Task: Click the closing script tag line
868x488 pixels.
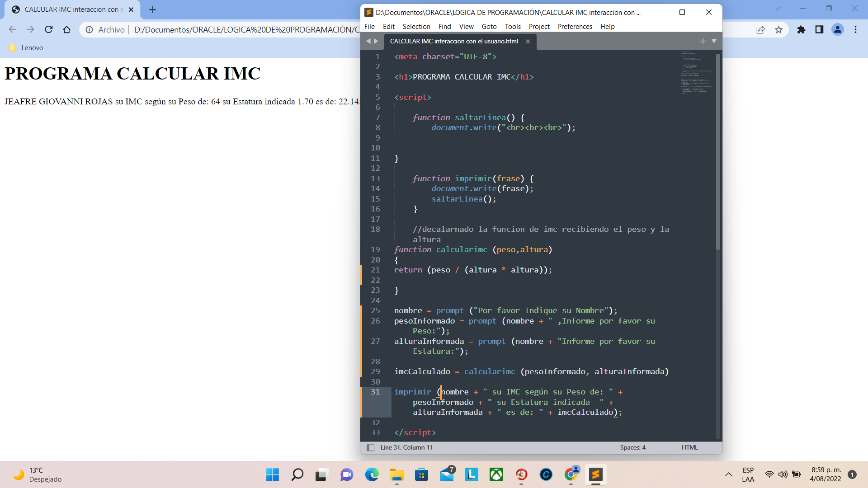Action: pyautogui.click(x=415, y=432)
